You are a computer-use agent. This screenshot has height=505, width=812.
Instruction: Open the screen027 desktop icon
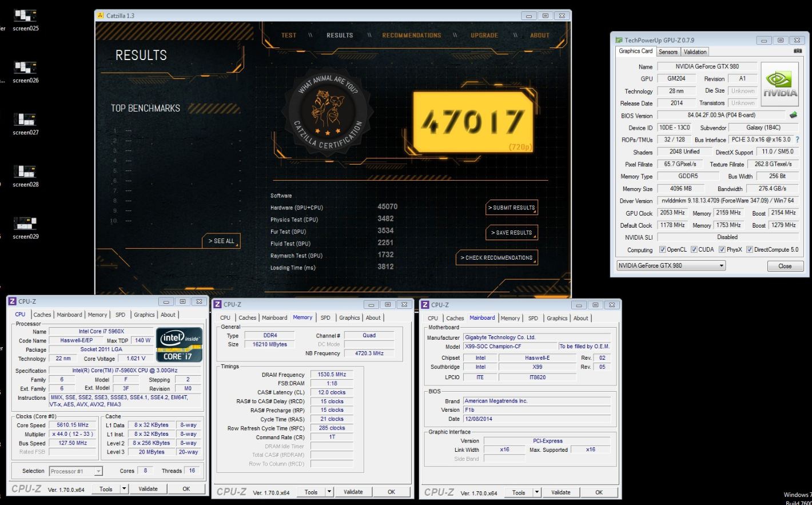[x=25, y=123]
